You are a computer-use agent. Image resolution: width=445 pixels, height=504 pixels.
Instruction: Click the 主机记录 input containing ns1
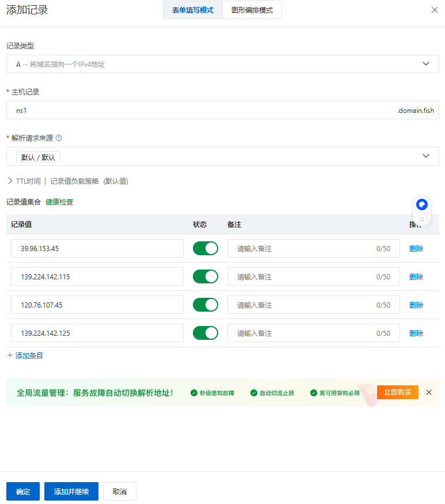(x=201, y=110)
